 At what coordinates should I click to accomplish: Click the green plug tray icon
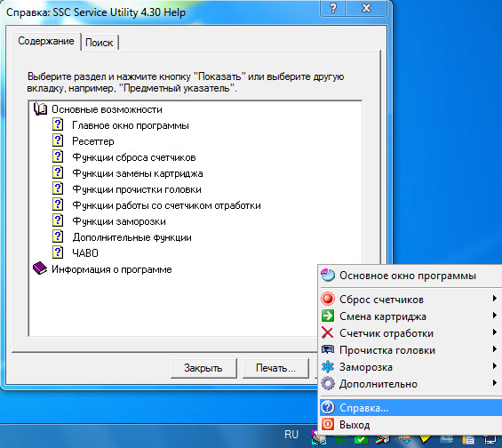pos(340,439)
